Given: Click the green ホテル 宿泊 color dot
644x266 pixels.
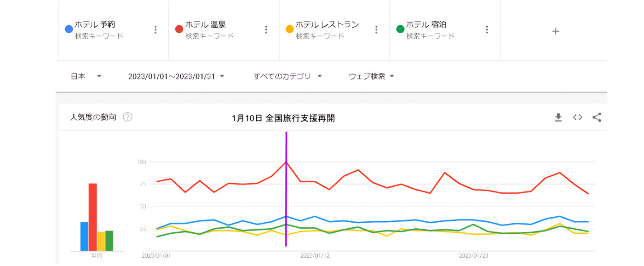Looking at the screenshot, I should pos(400,29).
